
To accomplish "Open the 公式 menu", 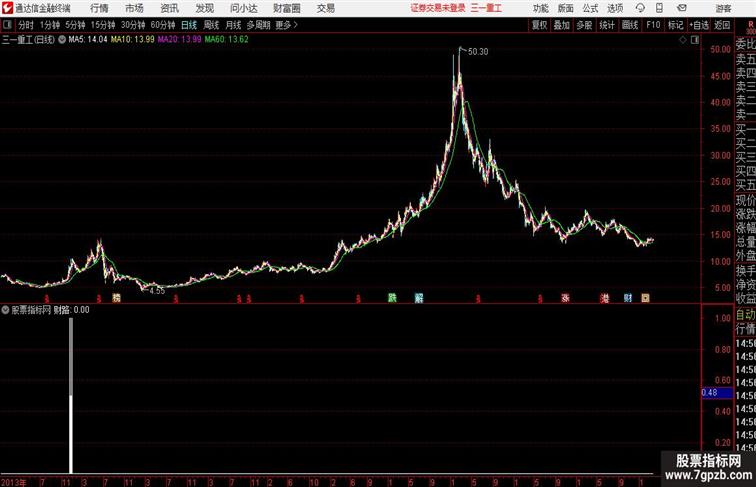I will click(x=590, y=8).
